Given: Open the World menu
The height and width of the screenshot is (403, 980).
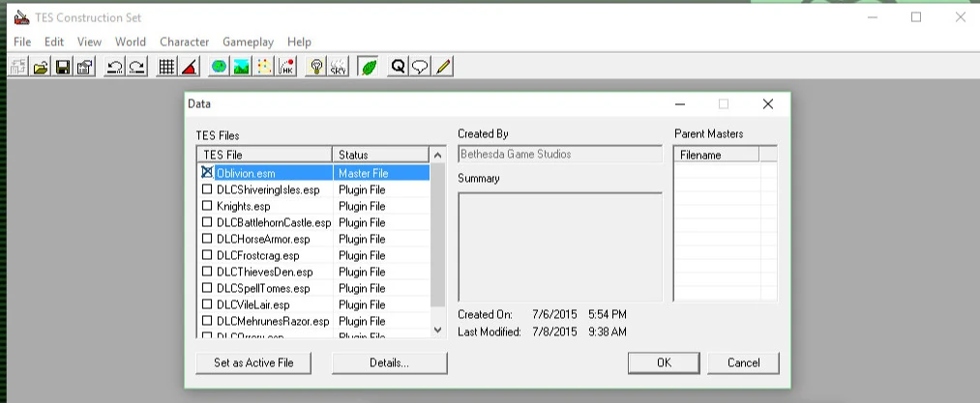Looking at the screenshot, I should [130, 42].
